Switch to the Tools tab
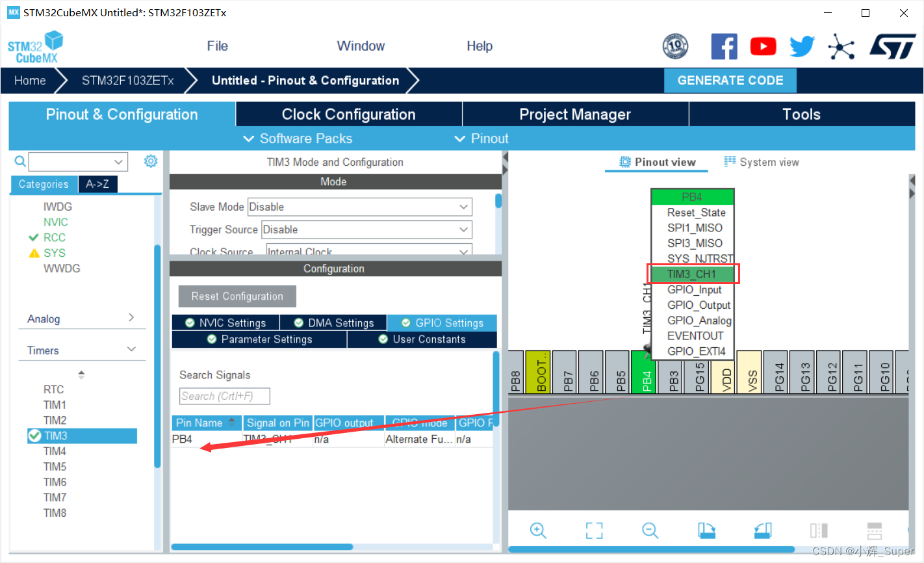924x563 pixels. pyautogui.click(x=802, y=114)
